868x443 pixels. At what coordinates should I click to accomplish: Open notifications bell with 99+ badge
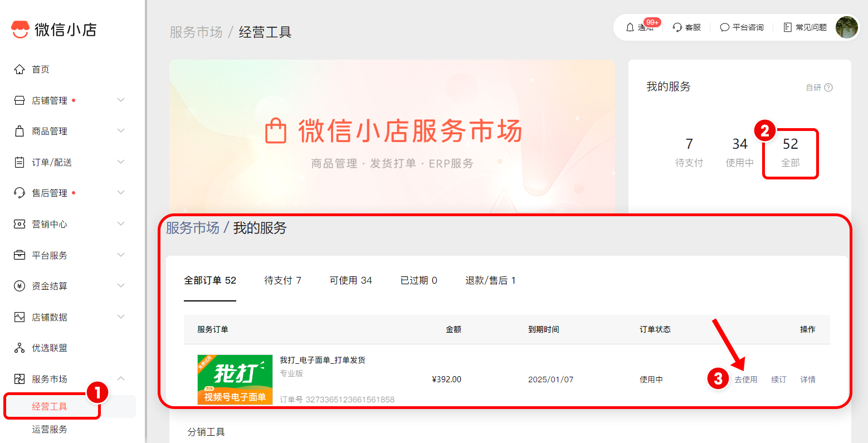tap(630, 27)
